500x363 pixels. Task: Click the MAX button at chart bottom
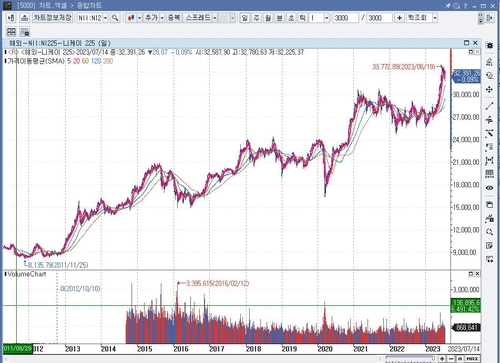click(x=472, y=359)
